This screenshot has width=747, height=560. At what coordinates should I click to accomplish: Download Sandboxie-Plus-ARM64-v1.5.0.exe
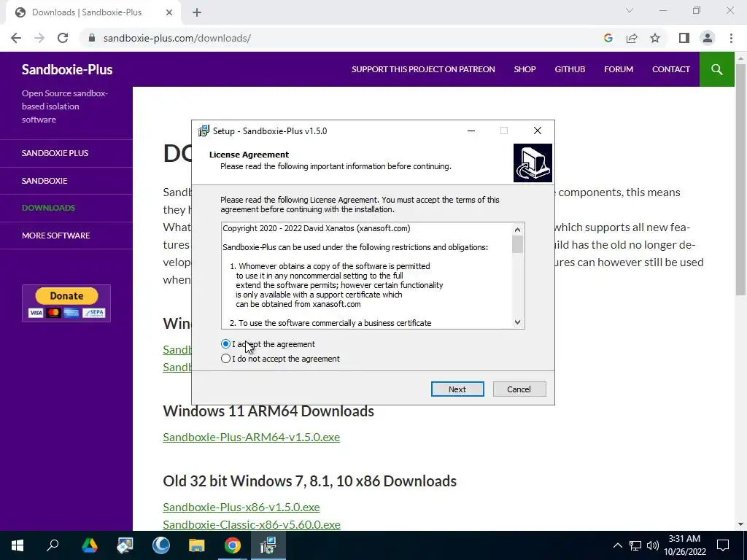pos(251,437)
